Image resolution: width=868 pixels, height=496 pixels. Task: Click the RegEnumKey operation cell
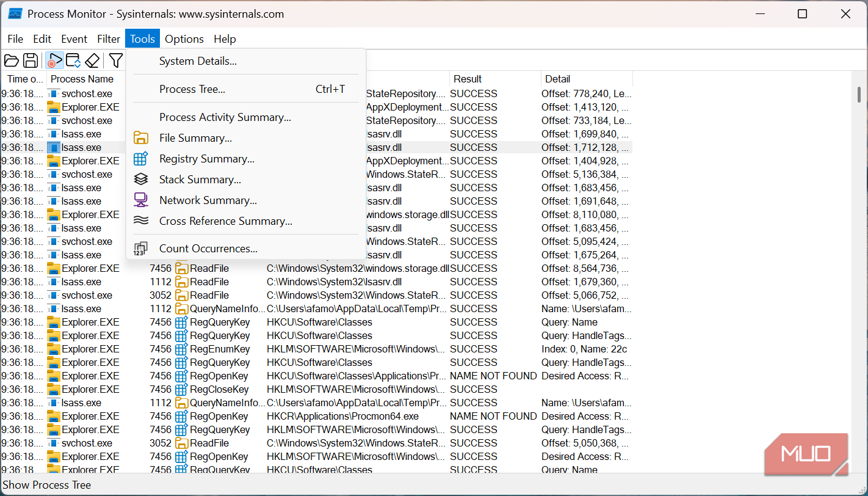click(220, 349)
